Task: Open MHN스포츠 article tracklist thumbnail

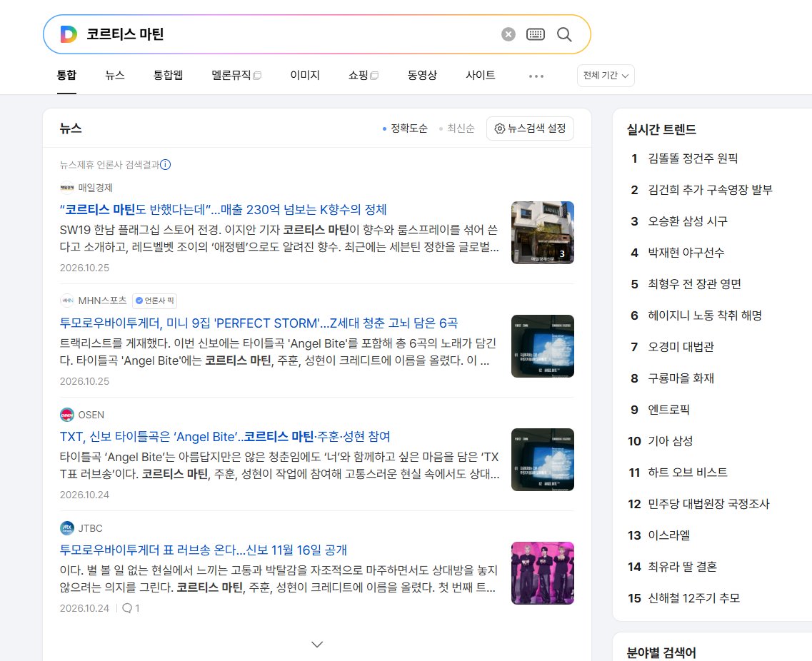Action: [543, 345]
